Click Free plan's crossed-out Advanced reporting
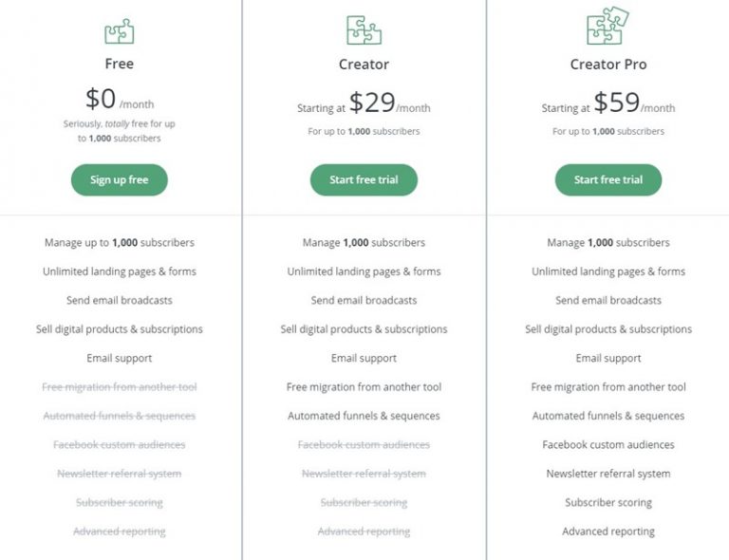This screenshot has width=729, height=560. [119, 532]
